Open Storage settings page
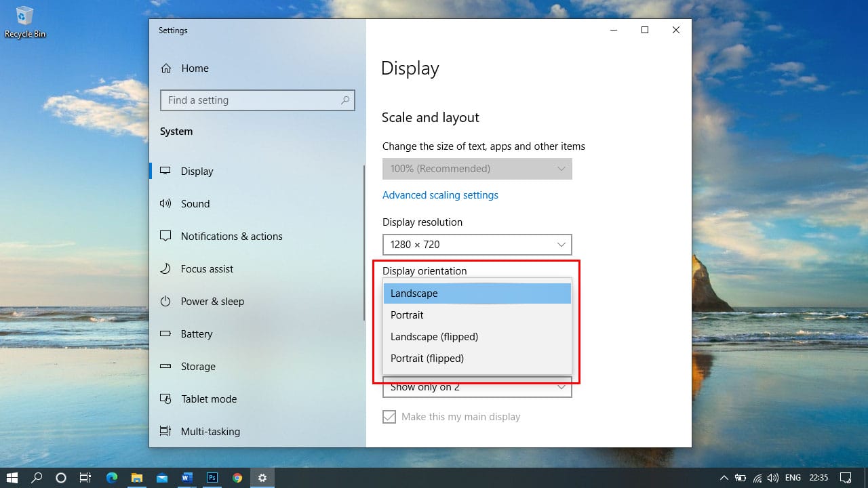Image resolution: width=868 pixels, height=488 pixels. tap(198, 367)
